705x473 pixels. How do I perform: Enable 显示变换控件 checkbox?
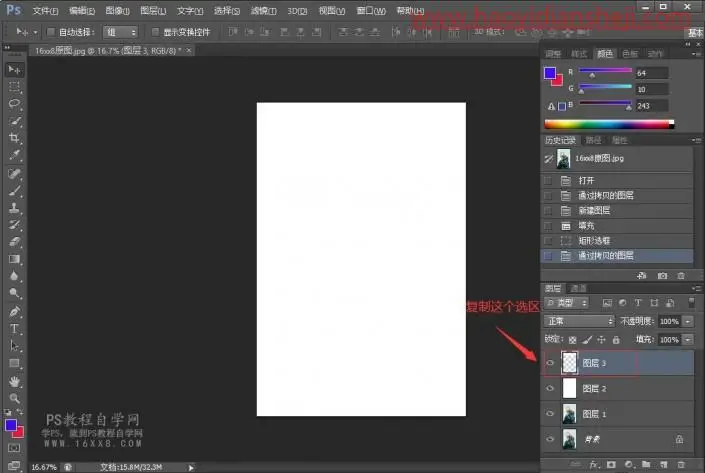155,32
